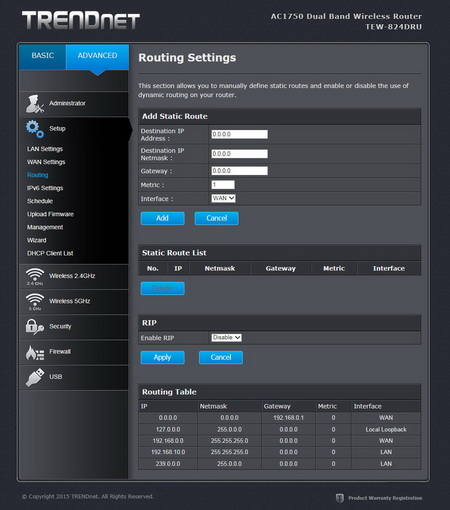The image size is (450, 510).
Task: Go to DHCP Client List page
Action: click(x=50, y=253)
